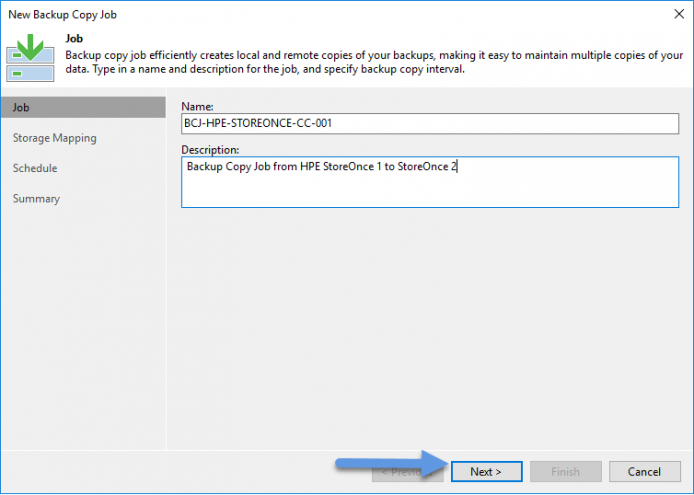Click the wizard description paragraph in header
The width and height of the screenshot is (694, 495).
pos(374,62)
